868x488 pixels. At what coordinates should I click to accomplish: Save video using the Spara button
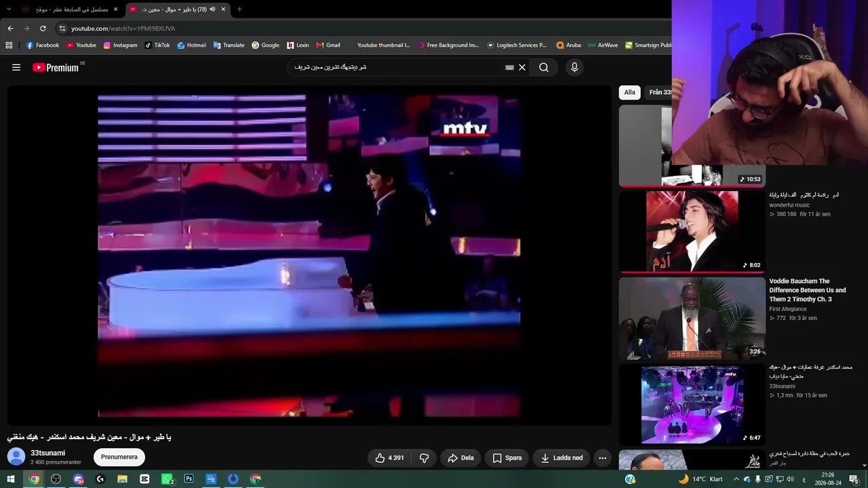point(507,458)
